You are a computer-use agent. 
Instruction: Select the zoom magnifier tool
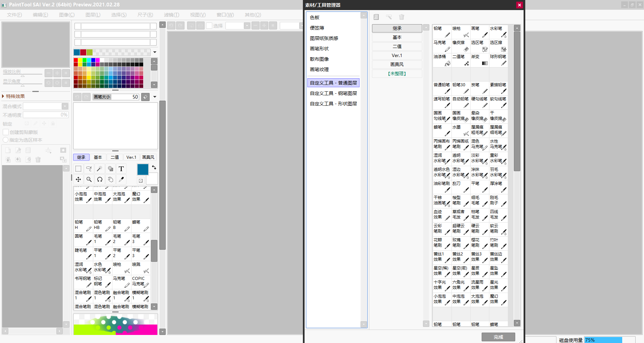(x=89, y=179)
